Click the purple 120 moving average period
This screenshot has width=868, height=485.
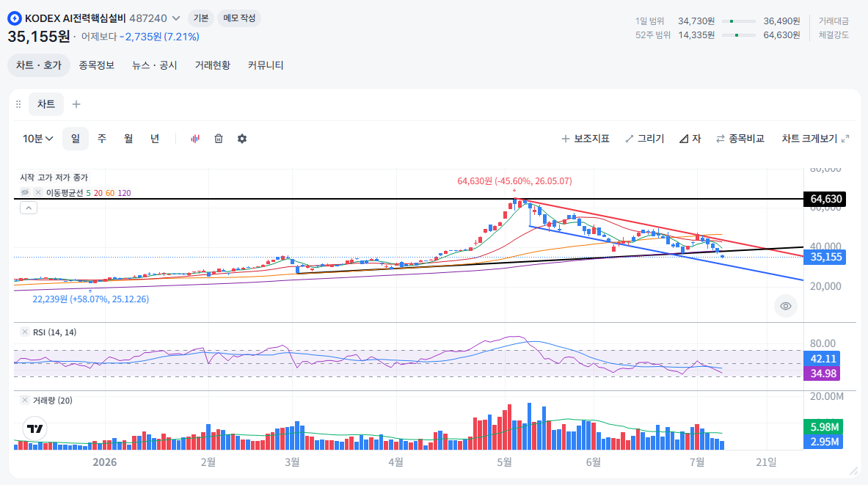point(125,193)
